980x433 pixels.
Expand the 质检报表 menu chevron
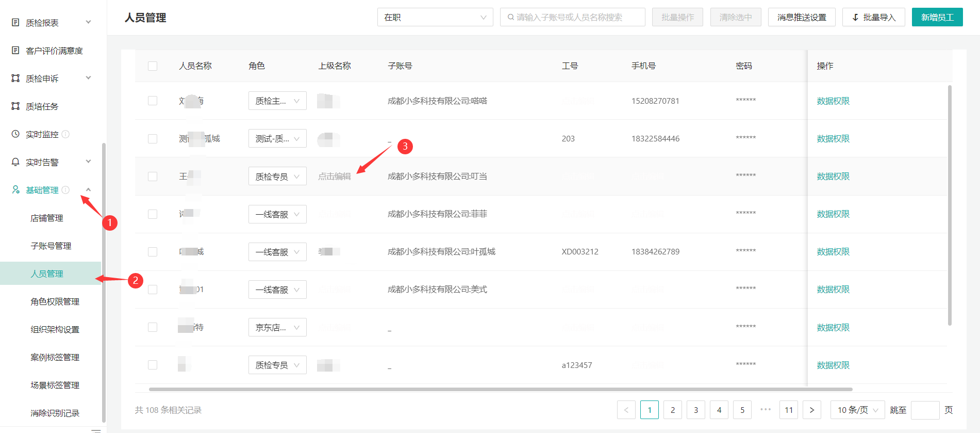coord(89,22)
